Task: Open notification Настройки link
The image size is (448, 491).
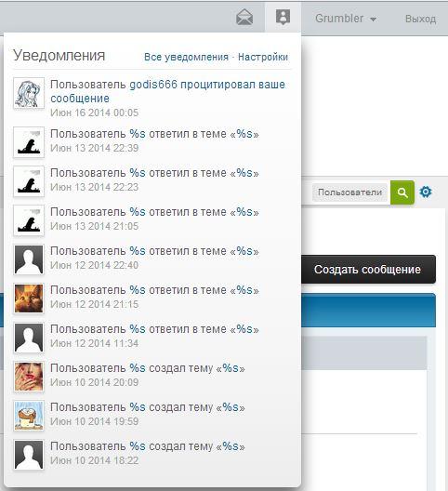Action: pyautogui.click(x=263, y=57)
